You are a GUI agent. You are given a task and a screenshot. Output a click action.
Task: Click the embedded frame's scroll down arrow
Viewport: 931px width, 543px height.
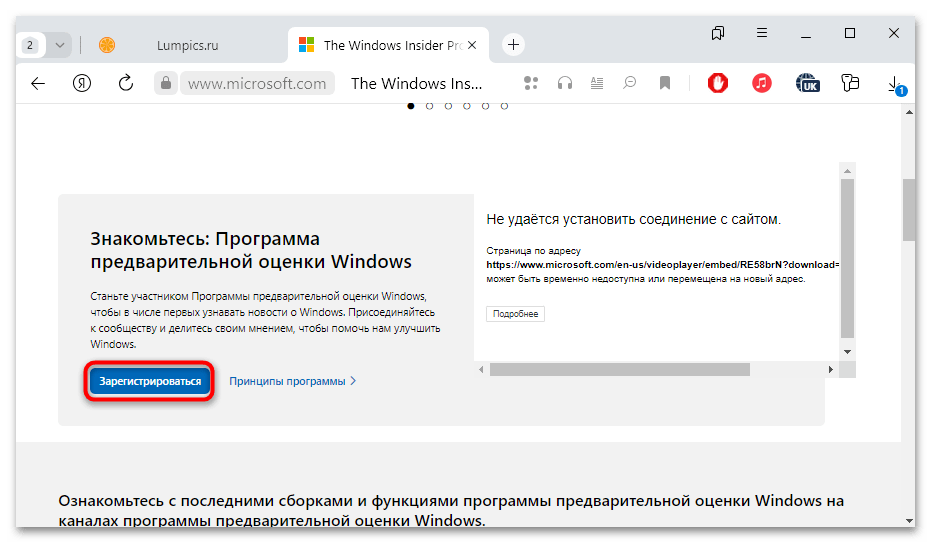(x=847, y=352)
